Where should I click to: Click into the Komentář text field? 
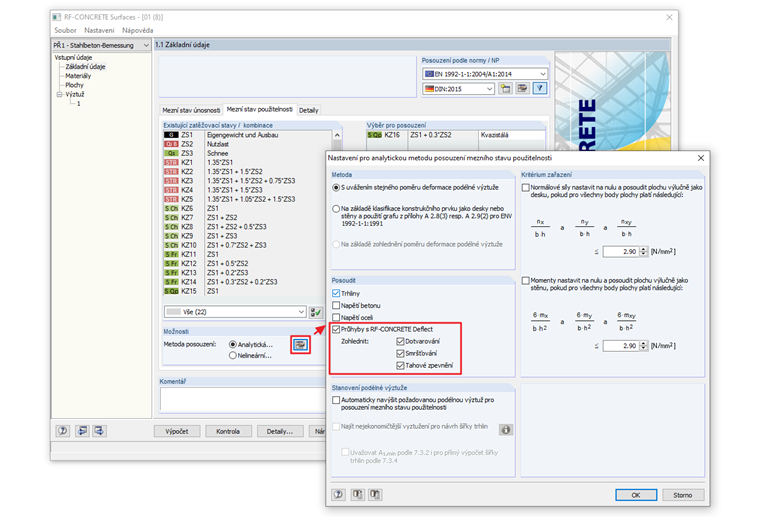click(242, 400)
